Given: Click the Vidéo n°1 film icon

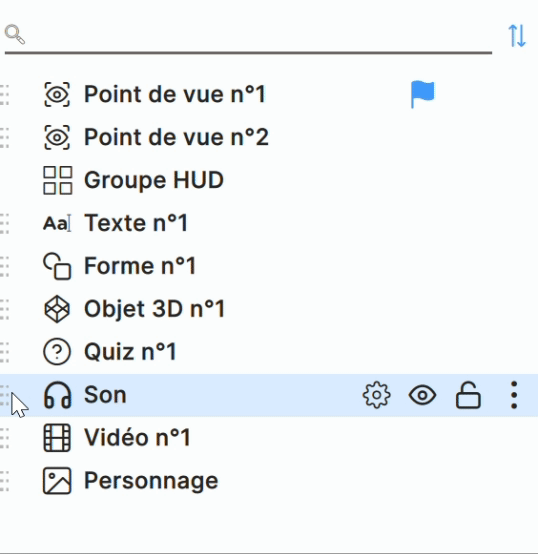Looking at the screenshot, I should pos(57,438).
